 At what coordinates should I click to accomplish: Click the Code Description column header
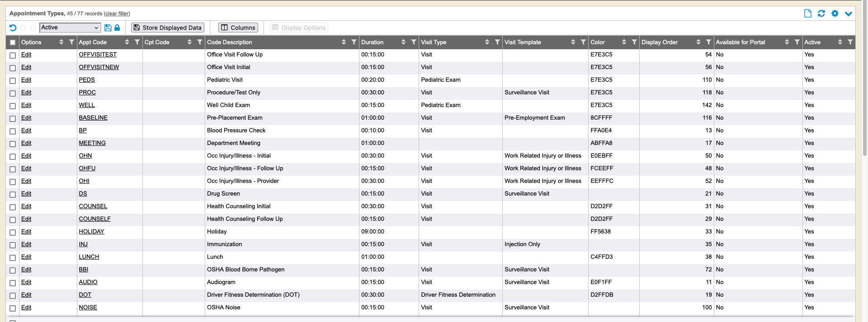[230, 42]
